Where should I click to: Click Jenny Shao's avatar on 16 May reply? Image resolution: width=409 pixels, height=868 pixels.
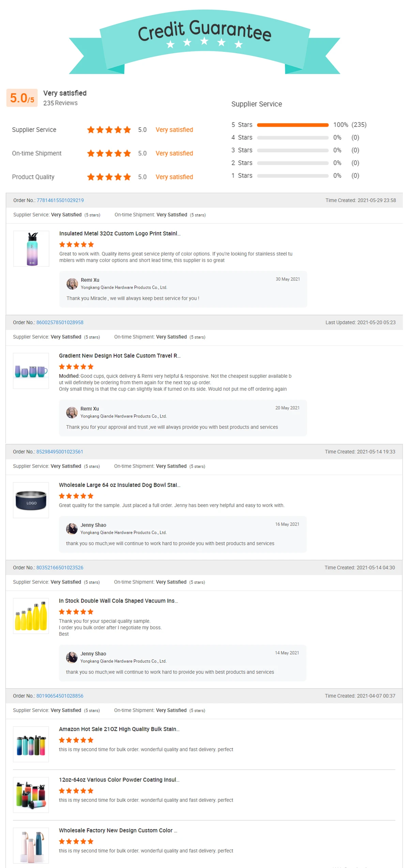pyautogui.click(x=72, y=529)
